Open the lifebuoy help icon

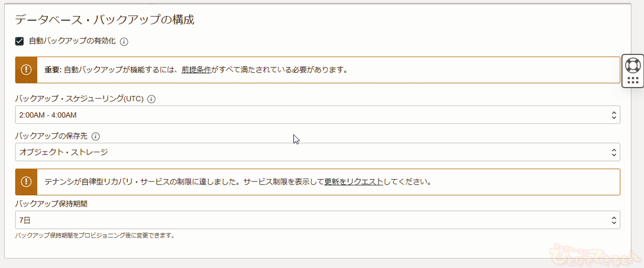[x=632, y=65]
